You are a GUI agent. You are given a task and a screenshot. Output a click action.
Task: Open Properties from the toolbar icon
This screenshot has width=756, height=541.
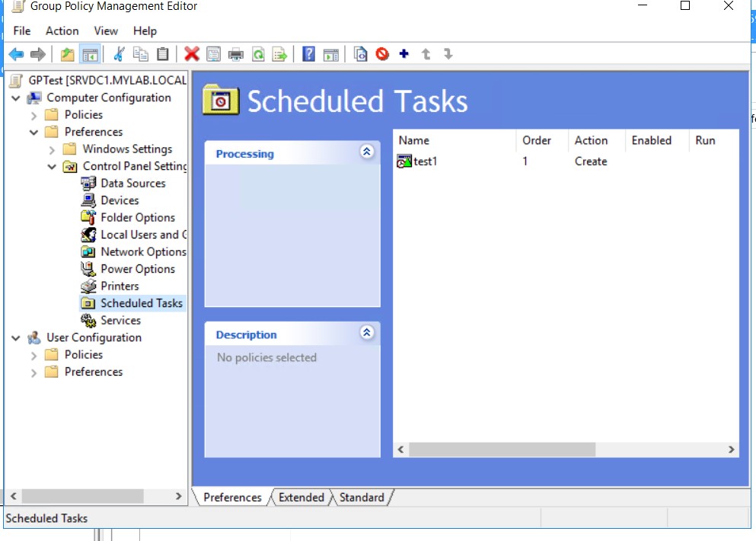214,54
